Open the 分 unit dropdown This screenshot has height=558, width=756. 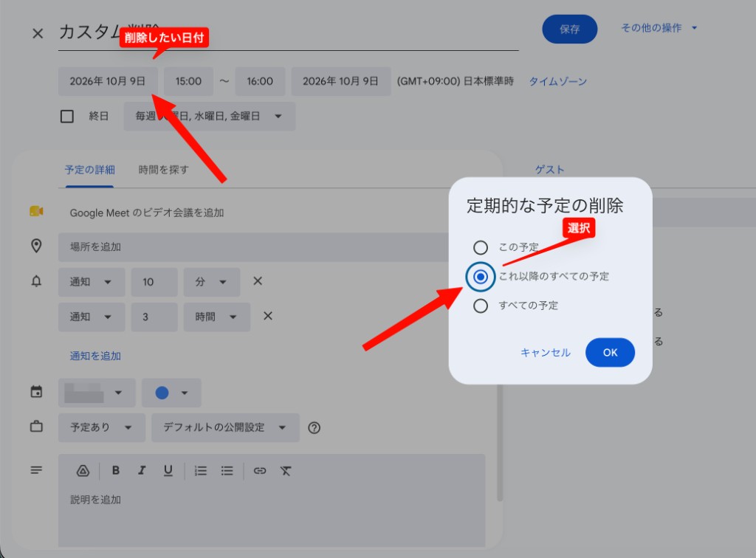pos(212,282)
